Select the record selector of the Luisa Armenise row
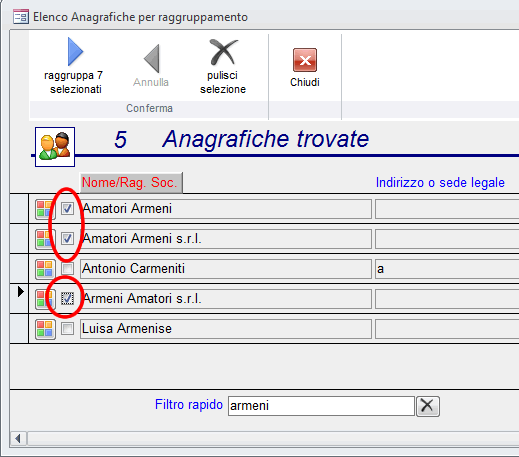The image size is (519, 457). 19,329
